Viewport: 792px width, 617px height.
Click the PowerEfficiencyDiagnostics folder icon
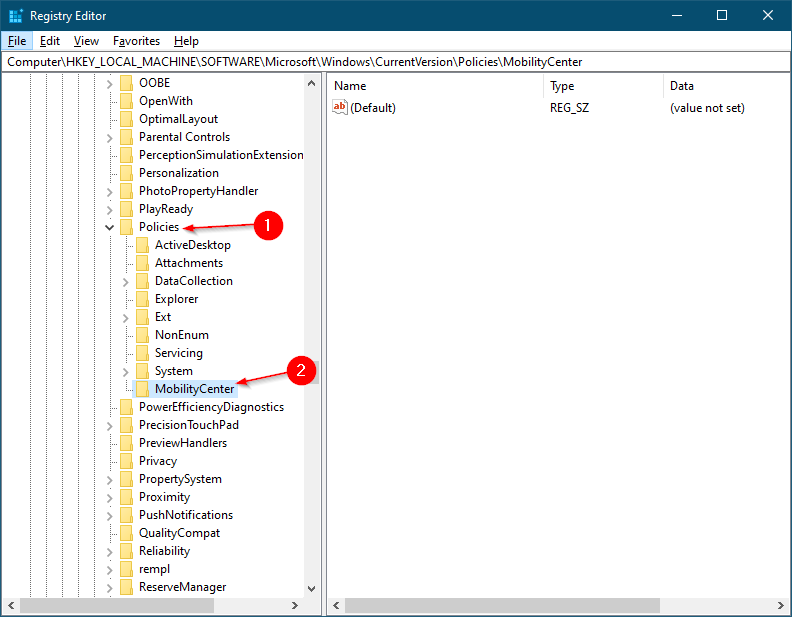126,407
